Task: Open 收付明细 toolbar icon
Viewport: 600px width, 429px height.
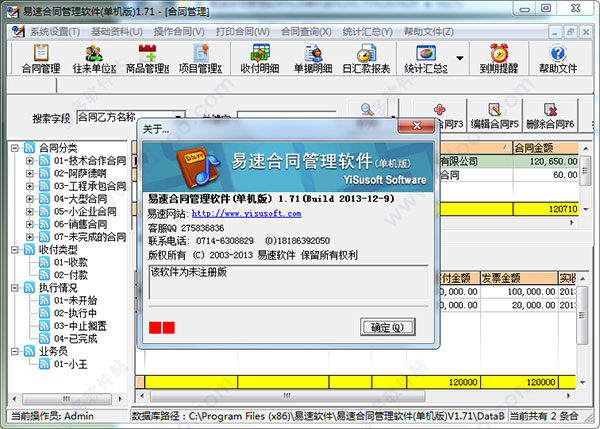Action: click(260, 58)
